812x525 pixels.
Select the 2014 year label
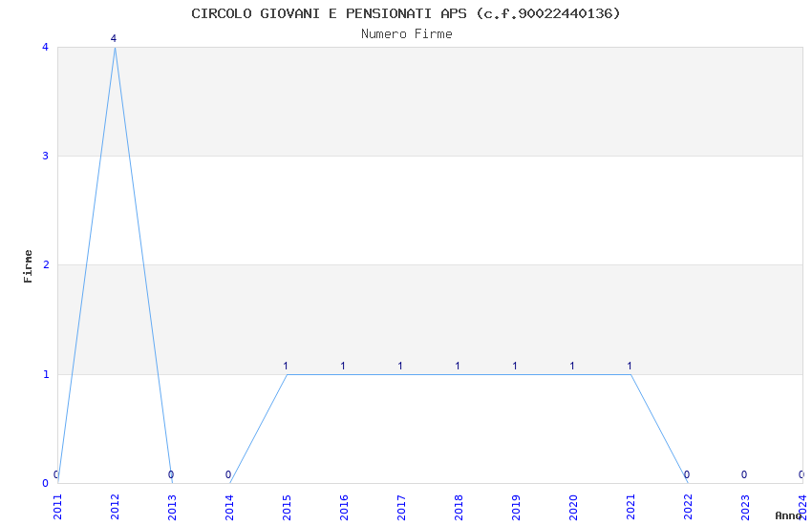(229, 507)
